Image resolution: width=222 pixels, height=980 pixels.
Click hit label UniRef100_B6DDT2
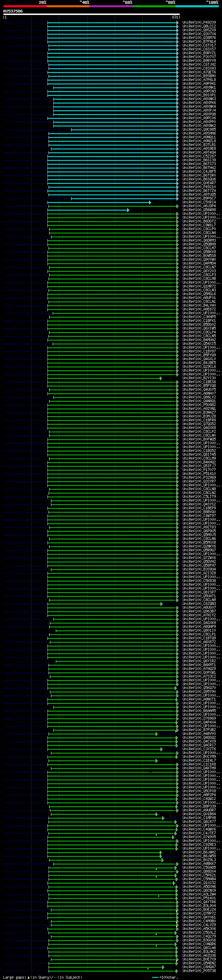tap(199, 221)
